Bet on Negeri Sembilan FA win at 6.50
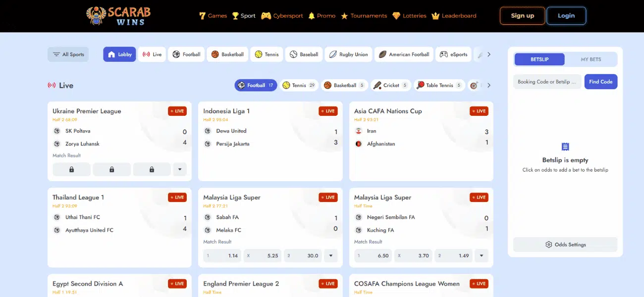The width and height of the screenshot is (644, 297). tap(373, 255)
